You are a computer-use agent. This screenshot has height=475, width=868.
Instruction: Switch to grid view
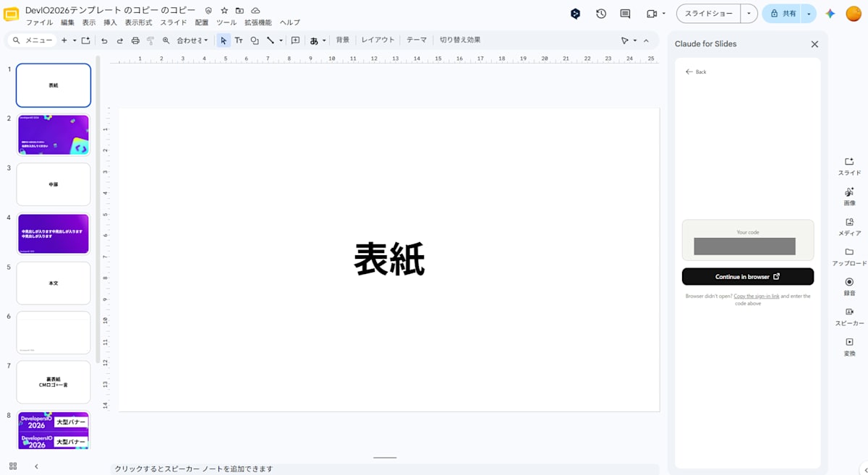coord(13,466)
